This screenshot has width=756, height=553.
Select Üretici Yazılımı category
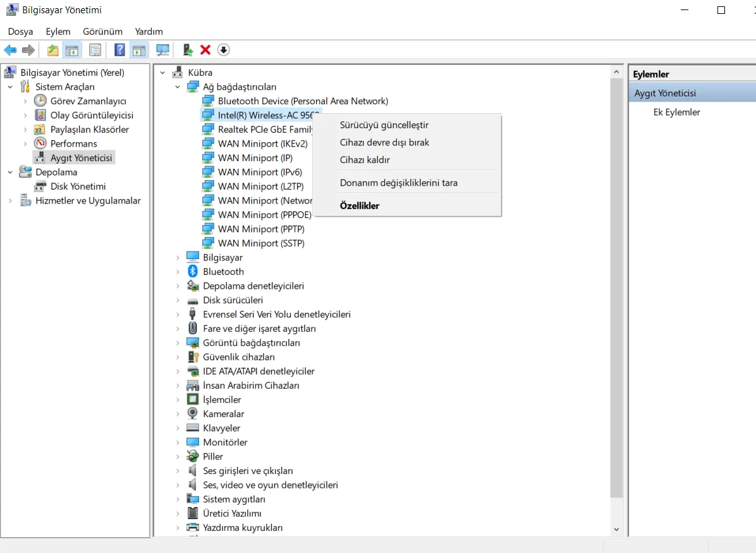[232, 513]
